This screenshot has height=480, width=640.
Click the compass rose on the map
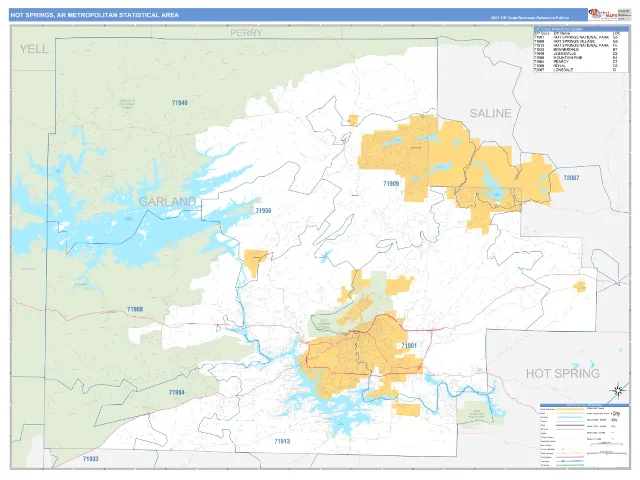pos(618,391)
